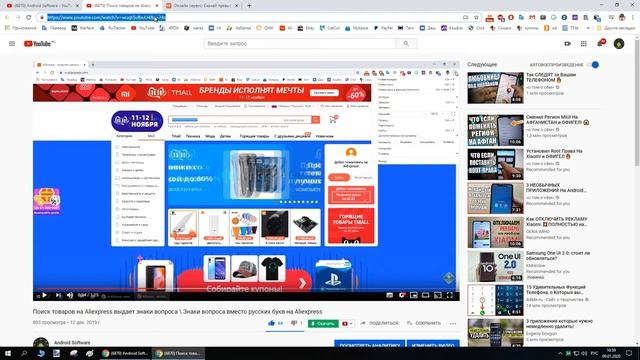Toggle the autoplay switch
Viewport: 640px width, 360px height.
click(593, 65)
